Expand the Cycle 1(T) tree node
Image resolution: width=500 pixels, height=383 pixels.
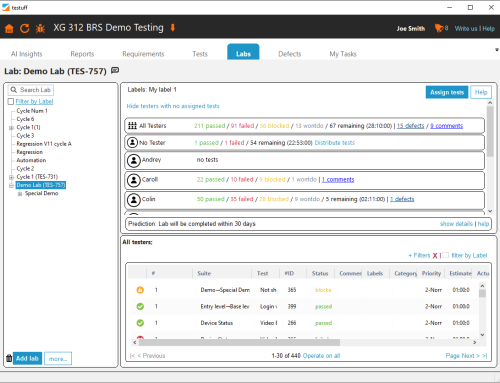[x=11, y=128]
